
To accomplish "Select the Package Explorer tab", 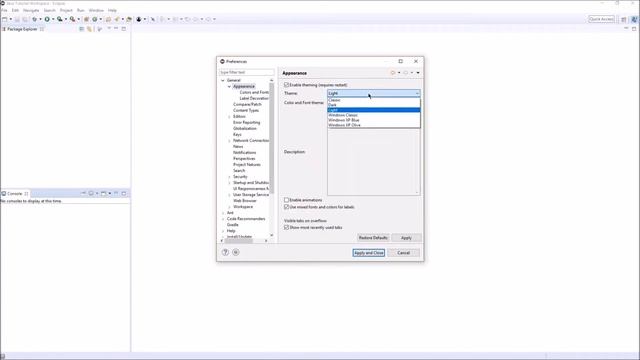I will 22,29.
